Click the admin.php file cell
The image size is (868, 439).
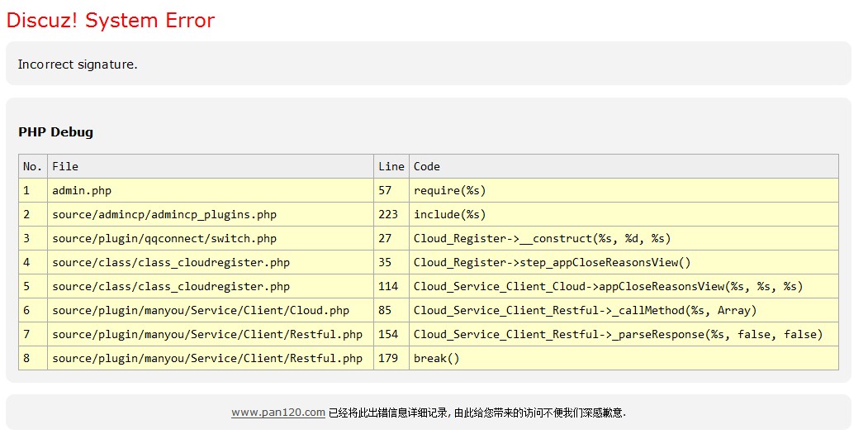click(x=82, y=190)
